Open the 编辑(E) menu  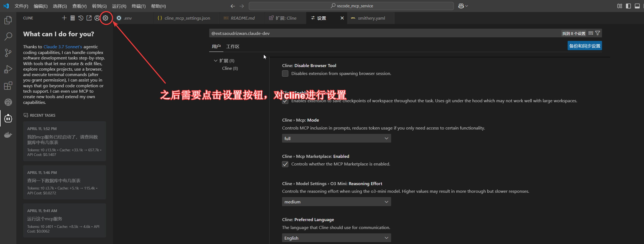point(41,6)
